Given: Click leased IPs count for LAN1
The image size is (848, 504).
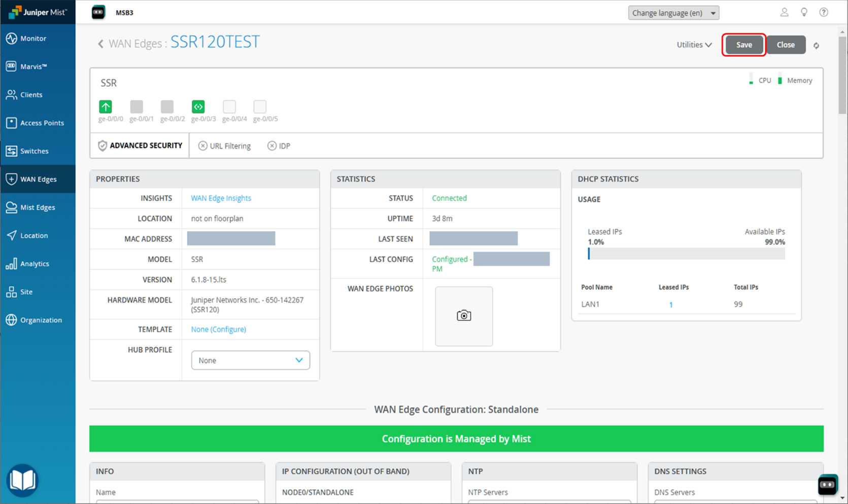Looking at the screenshot, I should [x=671, y=305].
